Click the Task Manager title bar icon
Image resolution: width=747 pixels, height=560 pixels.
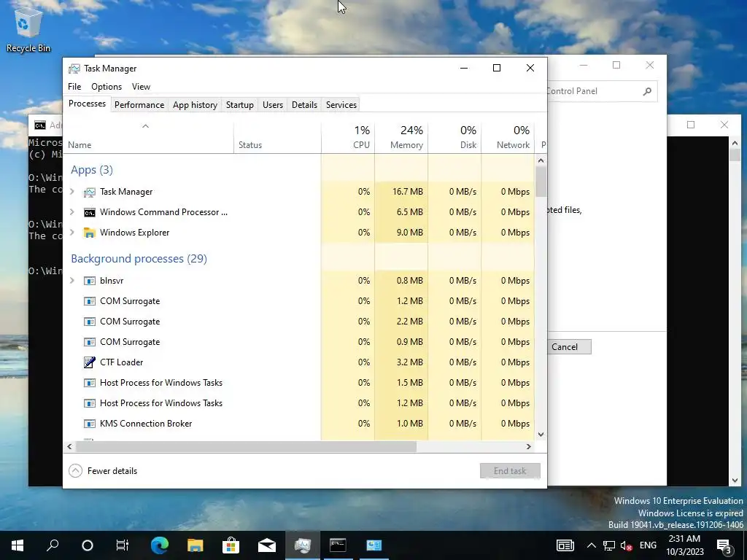tap(74, 69)
